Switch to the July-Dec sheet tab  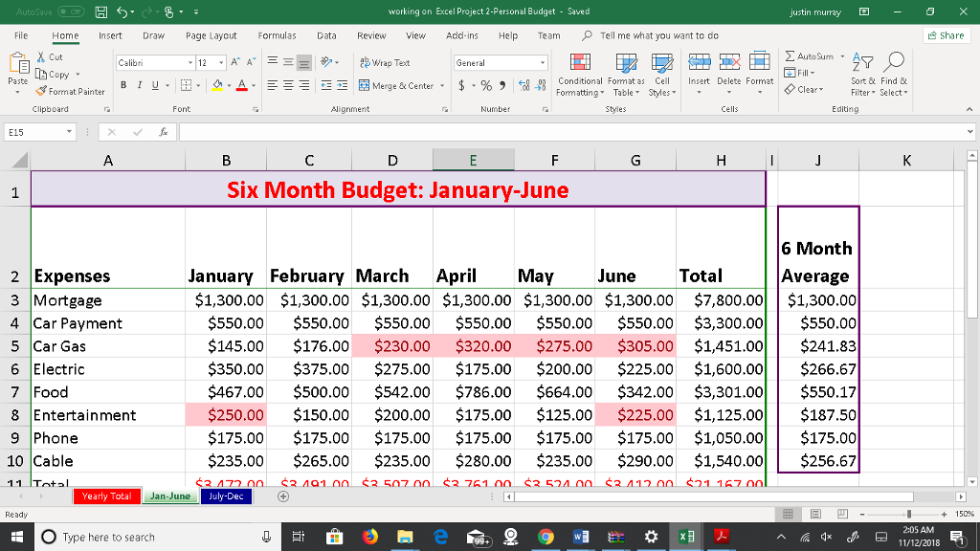coord(226,496)
